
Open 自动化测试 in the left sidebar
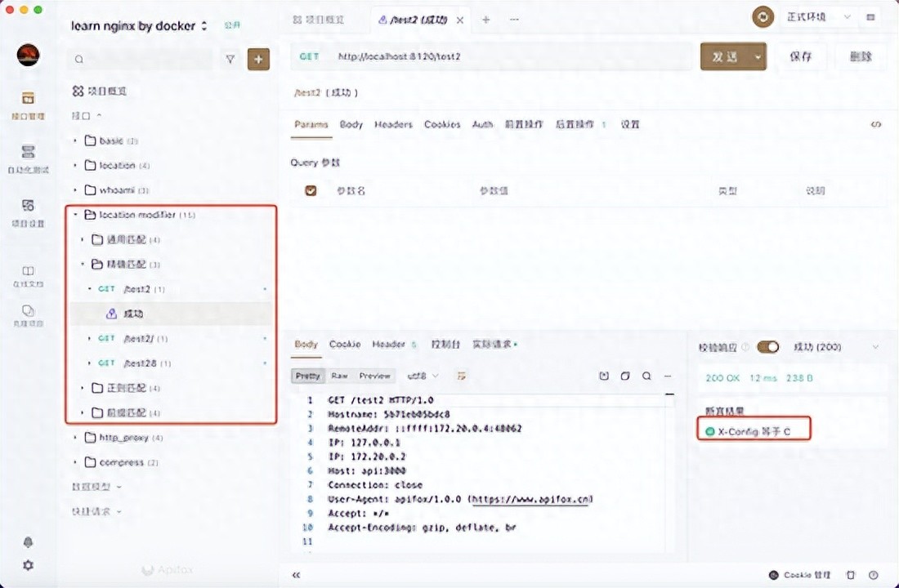(x=28, y=158)
